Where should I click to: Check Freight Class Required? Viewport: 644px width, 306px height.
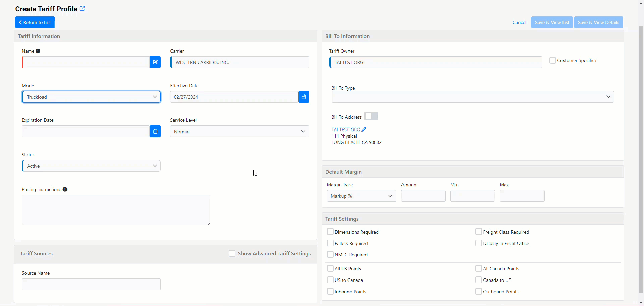(479, 232)
